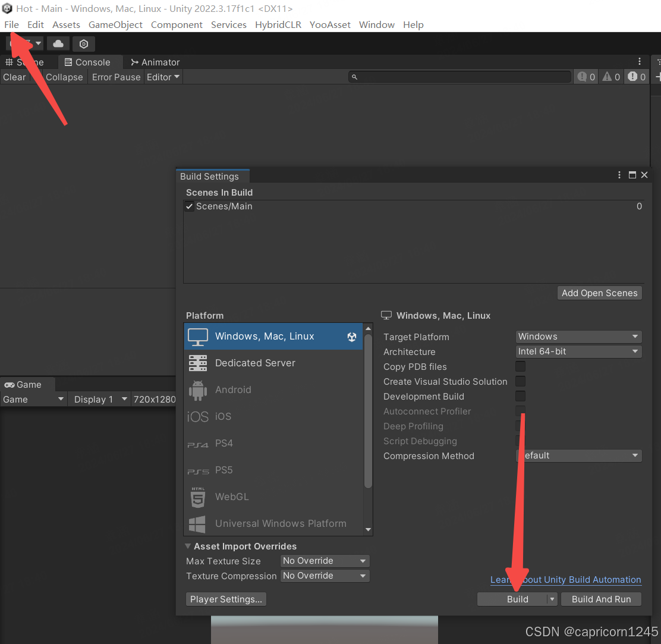Image resolution: width=661 pixels, height=644 pixels.
Task: Click the Player Settings button
Action: click(x=226, y=599)
